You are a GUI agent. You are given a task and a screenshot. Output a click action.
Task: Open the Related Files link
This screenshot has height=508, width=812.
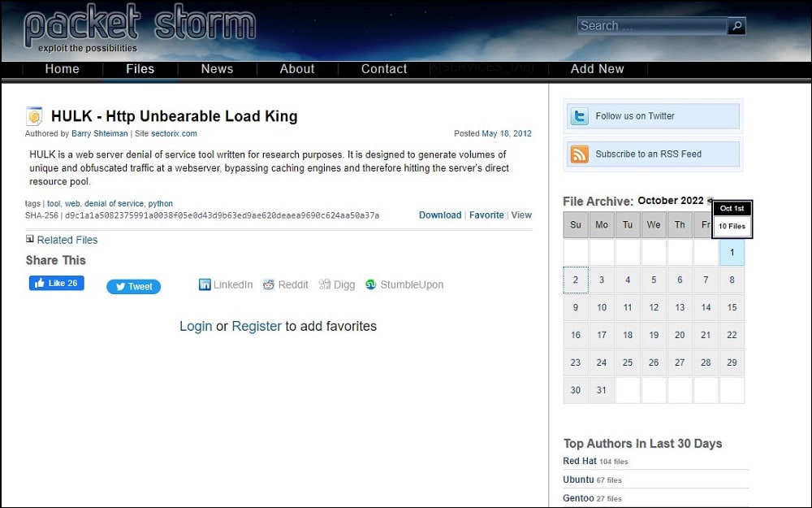point(67,240)
